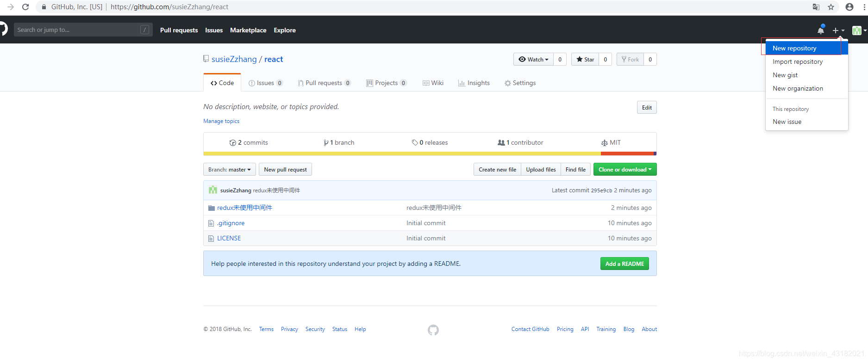Select New repository from menu
This screenshot has width=868, height=362.
coord(807,48)
